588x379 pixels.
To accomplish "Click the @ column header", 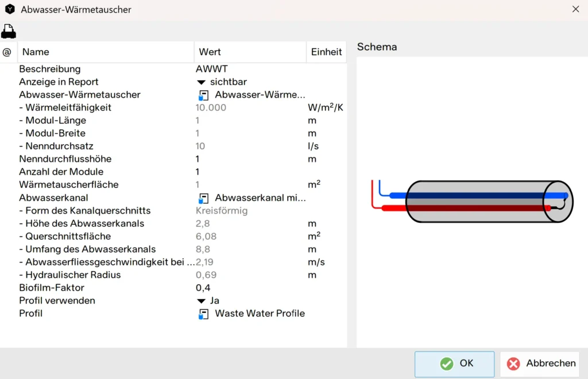I will [x=7, y=52].
